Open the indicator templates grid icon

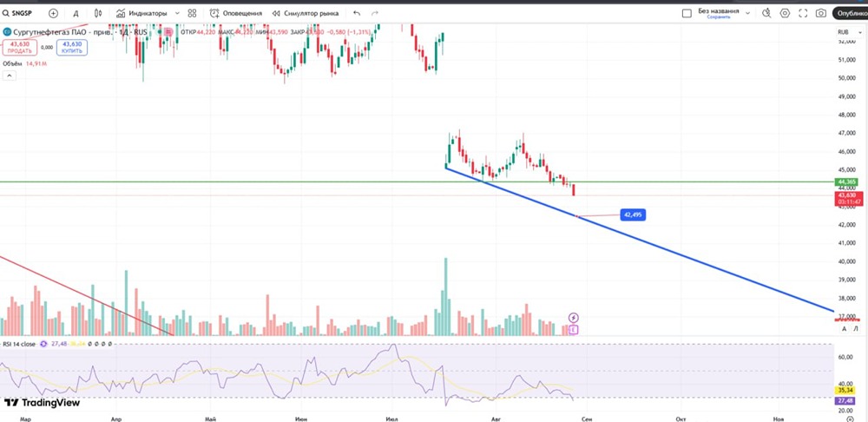point(192,13)
